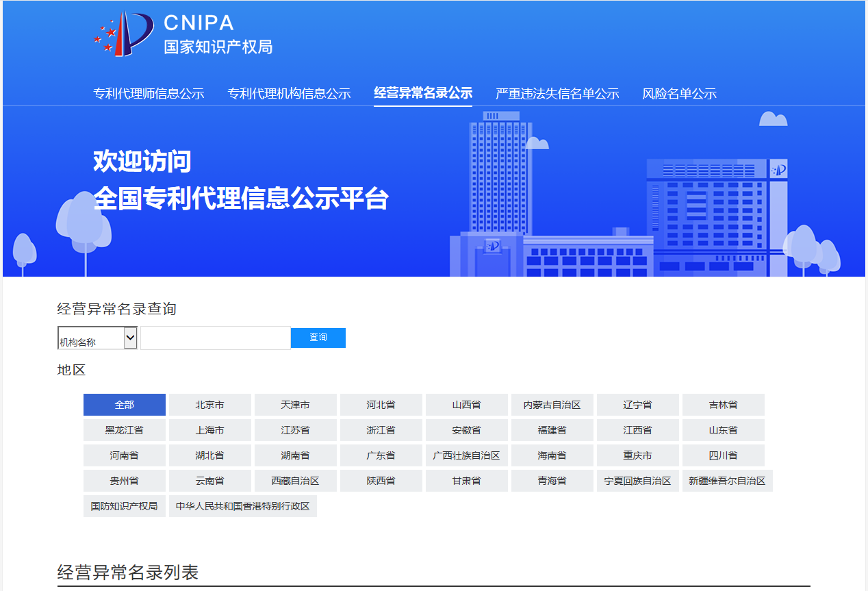Viewport: 868px width, 591px height.
Task: Filter by region 河北省
Action: tap(381, 405)
